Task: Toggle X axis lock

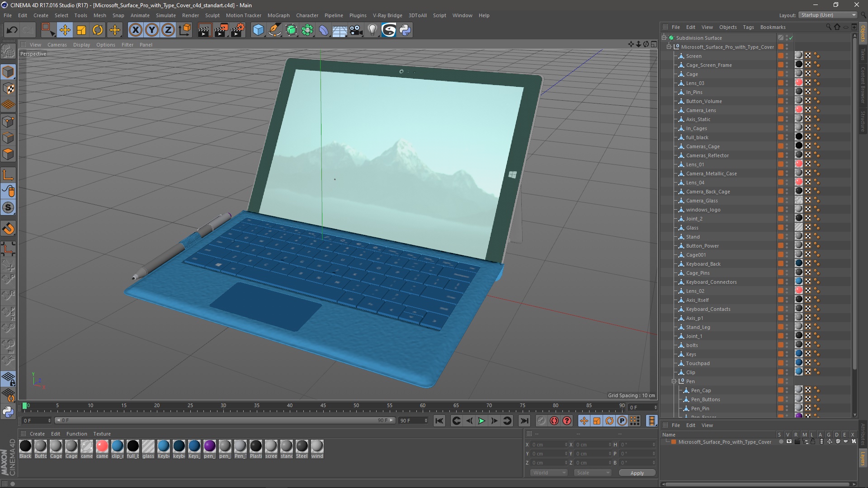Action: 135,30
